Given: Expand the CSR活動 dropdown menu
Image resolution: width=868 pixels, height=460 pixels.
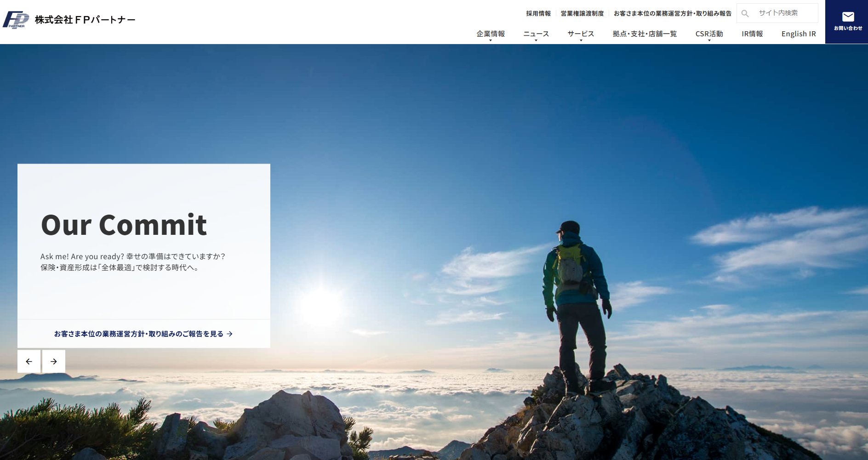Looking at the screenshot, I should coord(709,34).
